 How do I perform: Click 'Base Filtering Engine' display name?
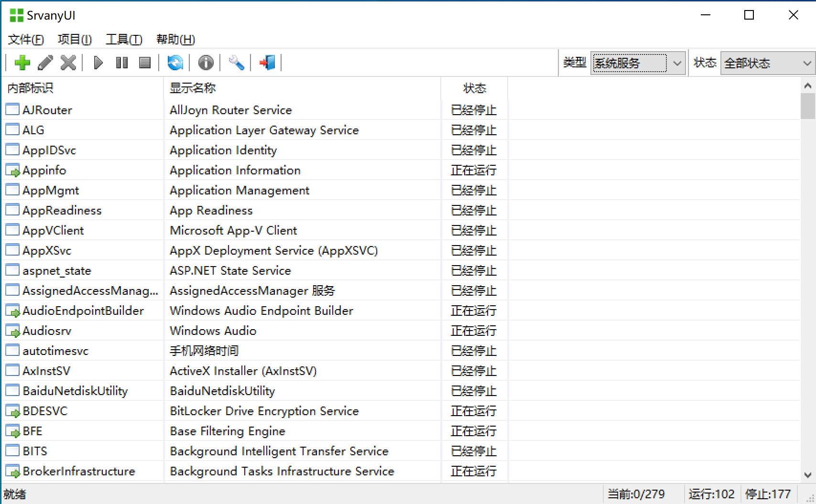point(228,431)
